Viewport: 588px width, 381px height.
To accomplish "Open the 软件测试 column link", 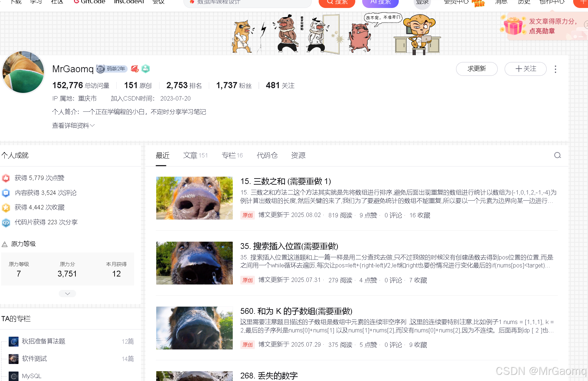I will click(x=34, y=359).
